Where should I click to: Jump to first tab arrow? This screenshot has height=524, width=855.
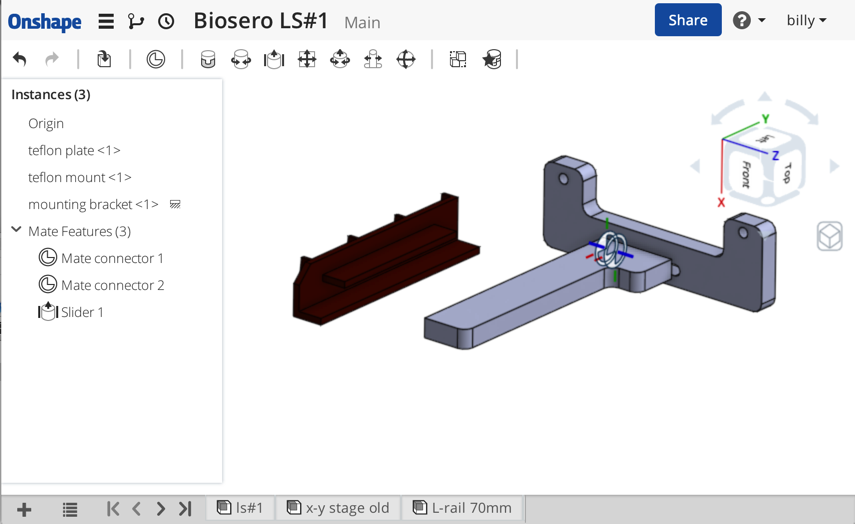point(113,509)
